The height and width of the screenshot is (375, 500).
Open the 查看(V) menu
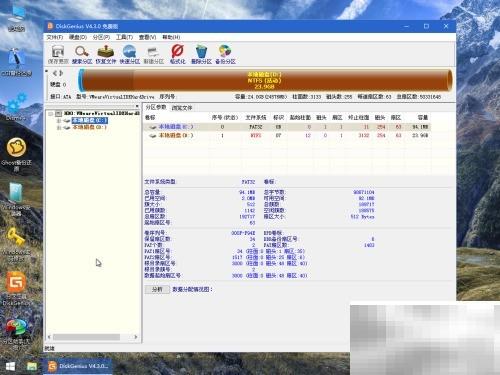(x=147, y=37)
